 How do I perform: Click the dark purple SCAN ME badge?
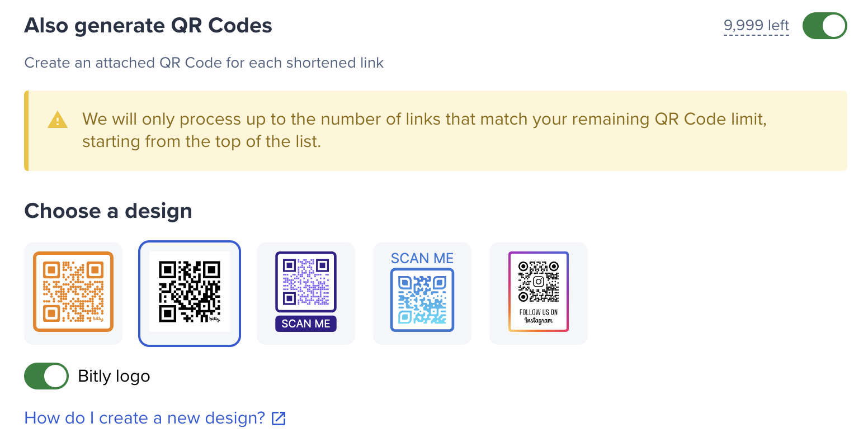pyautogui.click(x=306, y=324)
